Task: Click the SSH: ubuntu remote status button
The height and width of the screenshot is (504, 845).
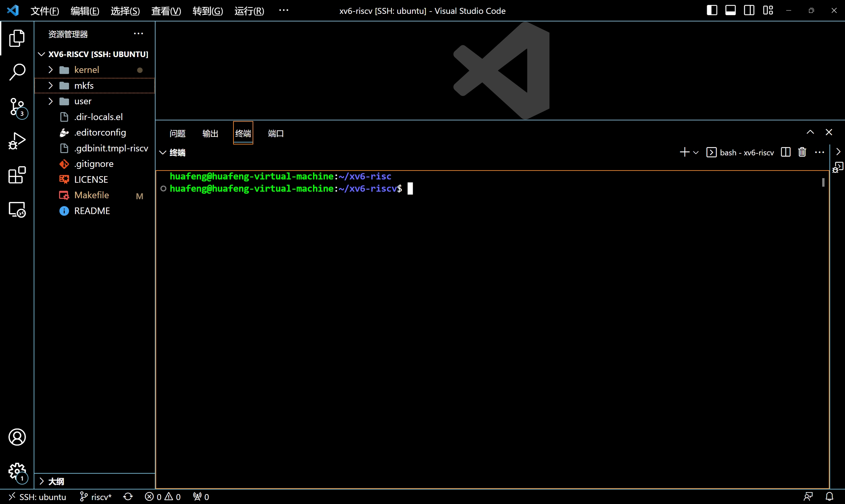Action: coord(37,497)
